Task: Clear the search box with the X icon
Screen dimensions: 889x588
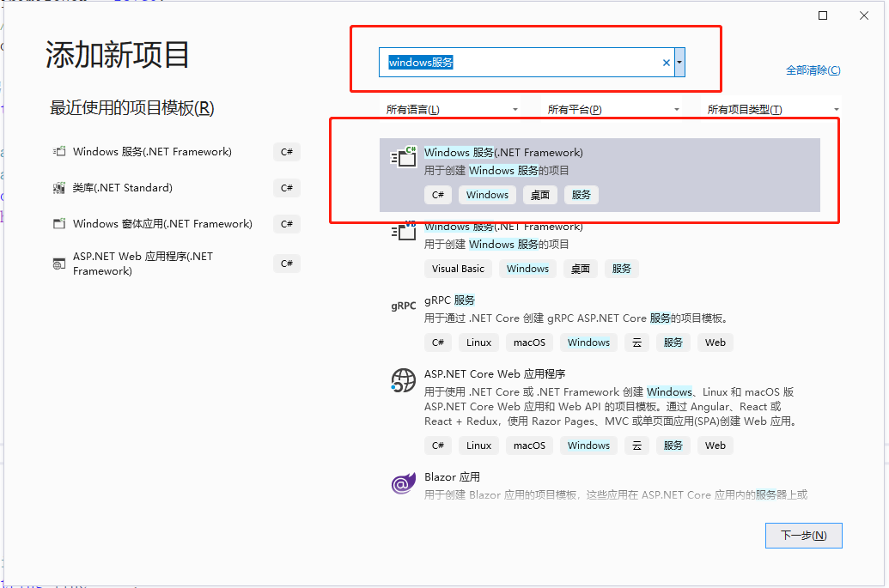Action: tap(667, 63)
